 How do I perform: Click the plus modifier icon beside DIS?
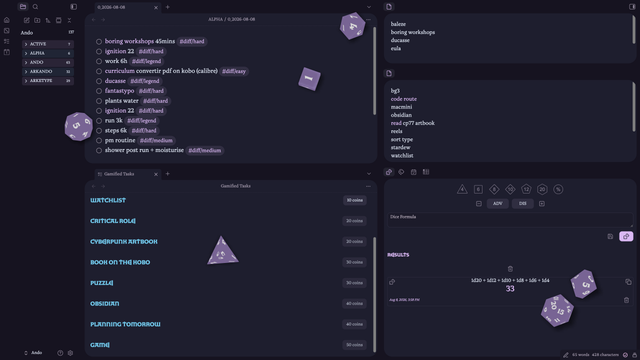click(542, 204)
